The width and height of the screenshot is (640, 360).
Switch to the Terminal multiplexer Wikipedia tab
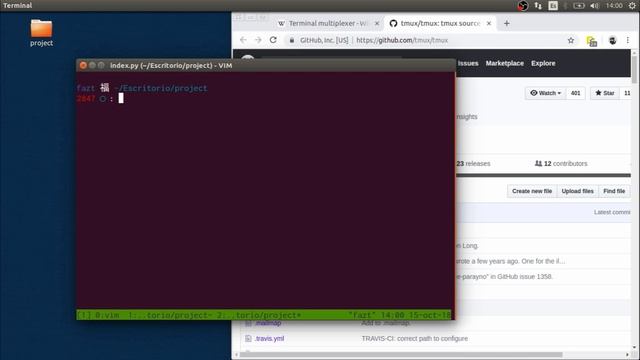coord(328,23)
